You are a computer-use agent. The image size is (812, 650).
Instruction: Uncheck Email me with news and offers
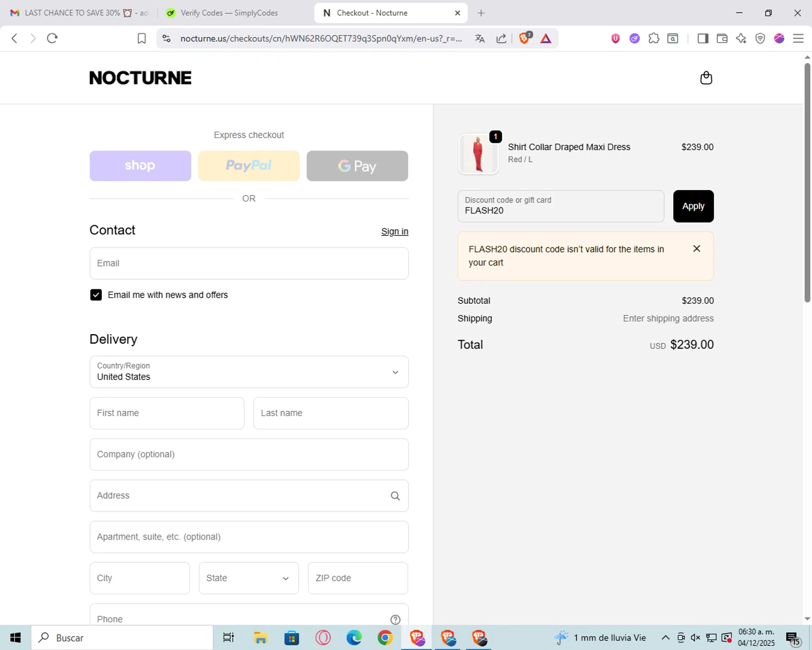[96, 295]
